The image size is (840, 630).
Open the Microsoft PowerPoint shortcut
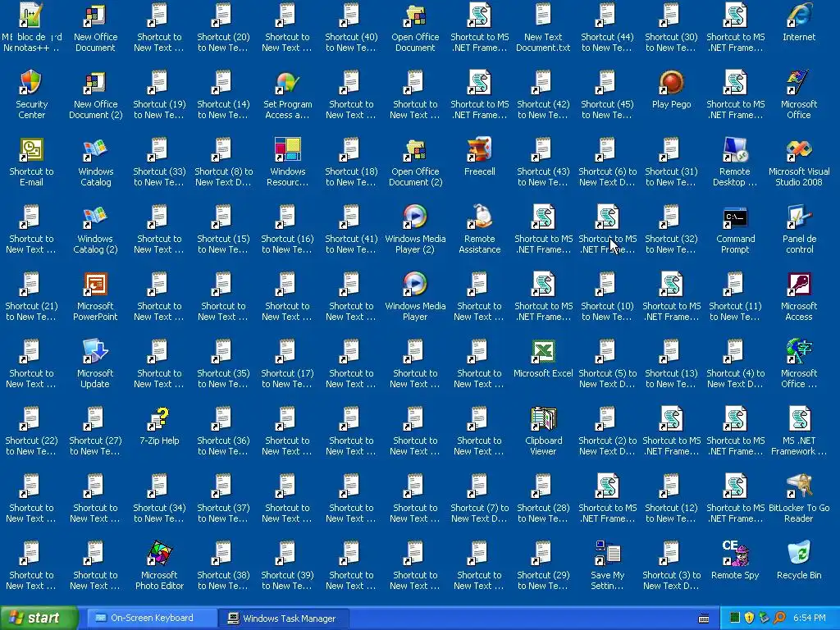point(95,295)
